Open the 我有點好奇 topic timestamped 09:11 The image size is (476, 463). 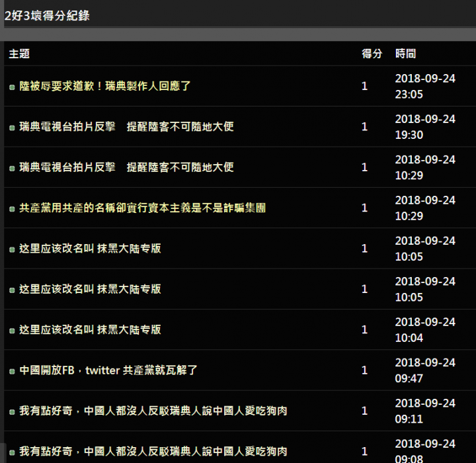click(153, 411)
